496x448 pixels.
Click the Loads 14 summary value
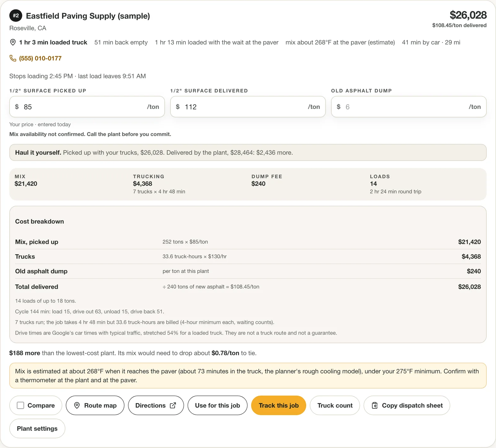(373, 184)
